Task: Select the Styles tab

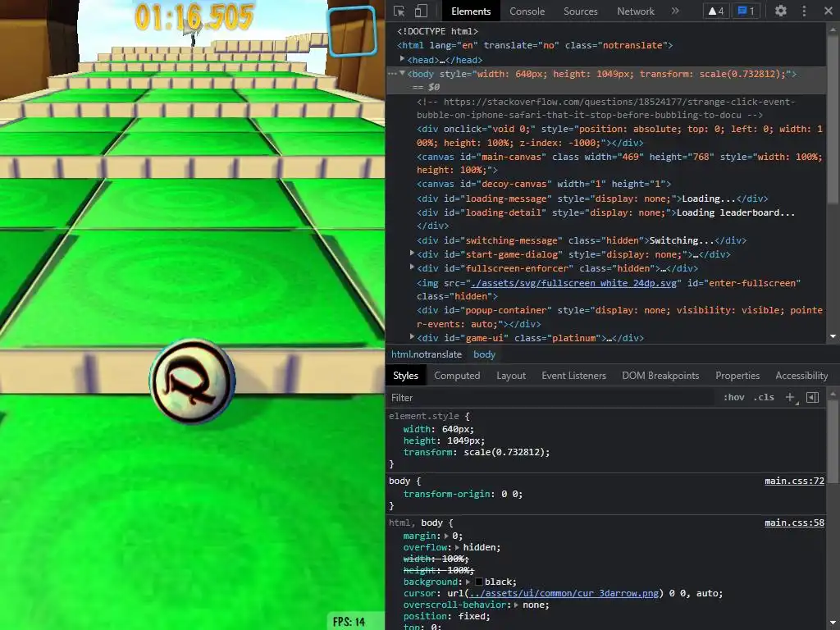Action: point(405,376)
